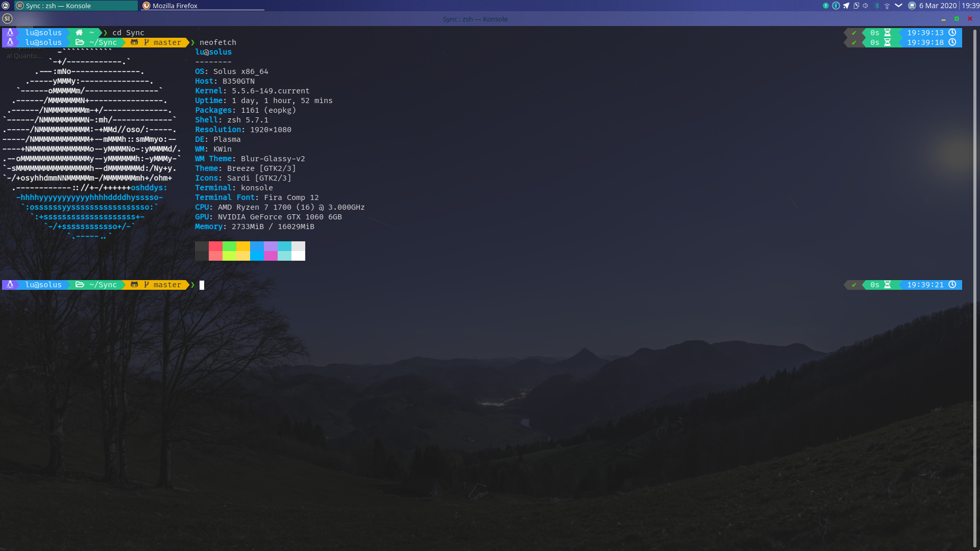The width and height of the screenshot is (980, 551).
Task: Expand the hidden system tray icons arrow
Action: coord(899,6)
